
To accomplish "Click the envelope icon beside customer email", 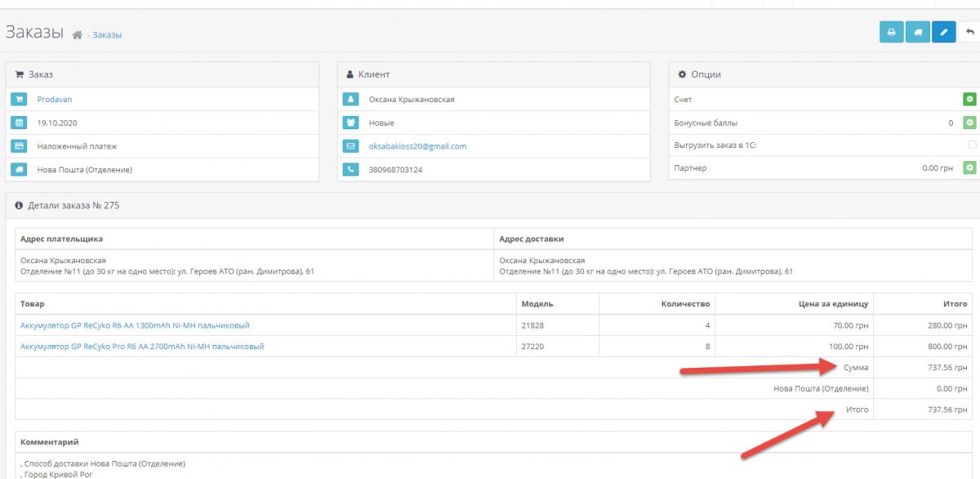I will click(x=350, y=146).
